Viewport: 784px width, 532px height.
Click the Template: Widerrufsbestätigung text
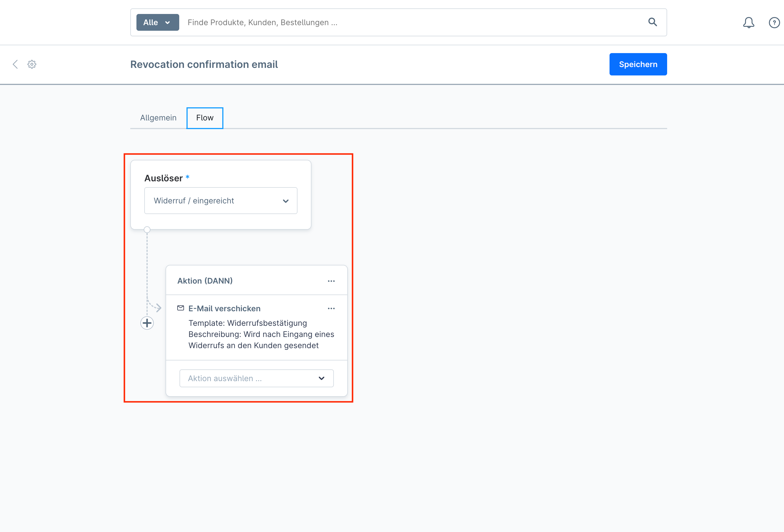click(x=248, y=323)
